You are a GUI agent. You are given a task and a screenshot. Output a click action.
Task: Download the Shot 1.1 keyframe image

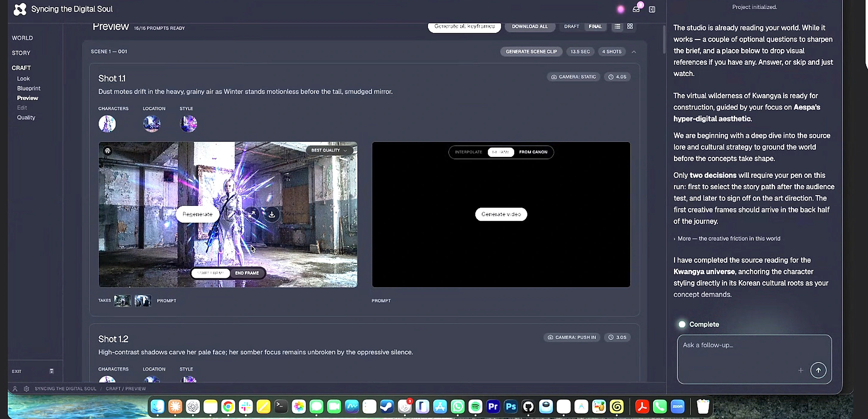point(271,214)
